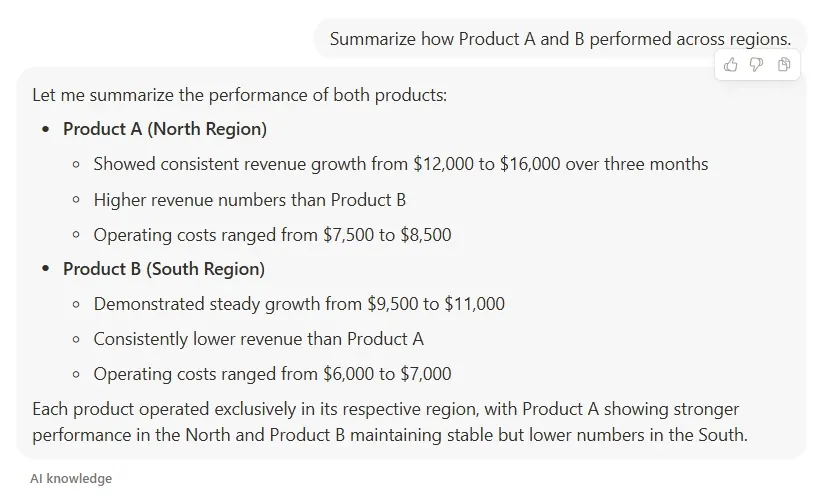Click the $12,000 to $16,000 revenue growth line
824x497 pixels.
coord(401,164)
